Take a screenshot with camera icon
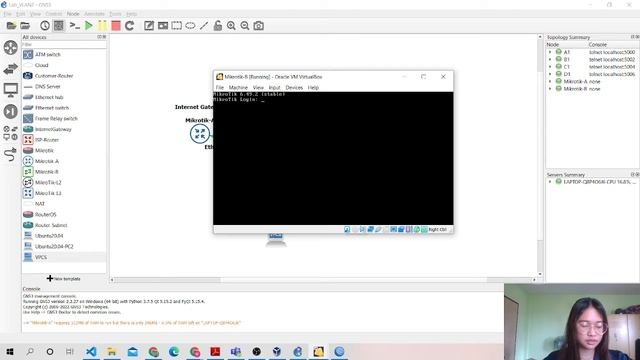This screenshot has height=360, width=640. click(x=258, y=26)
